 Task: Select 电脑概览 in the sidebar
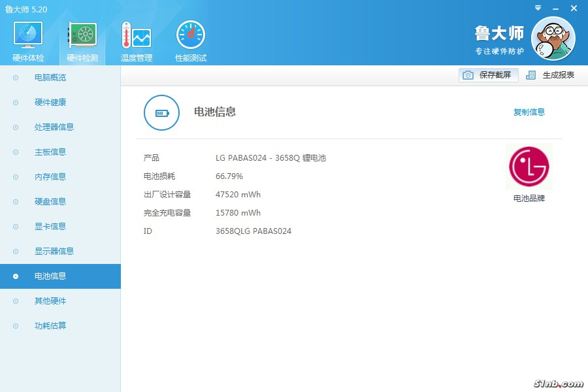pos(50,78)
